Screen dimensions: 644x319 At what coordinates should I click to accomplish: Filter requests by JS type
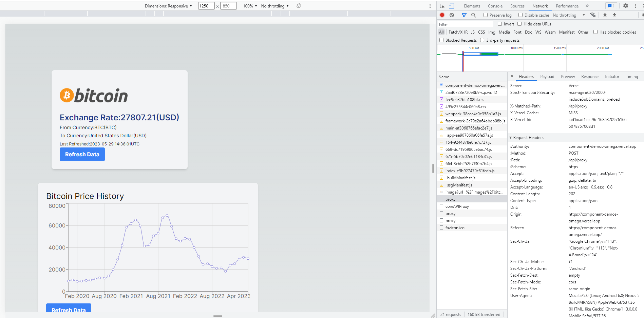(473, 32)
